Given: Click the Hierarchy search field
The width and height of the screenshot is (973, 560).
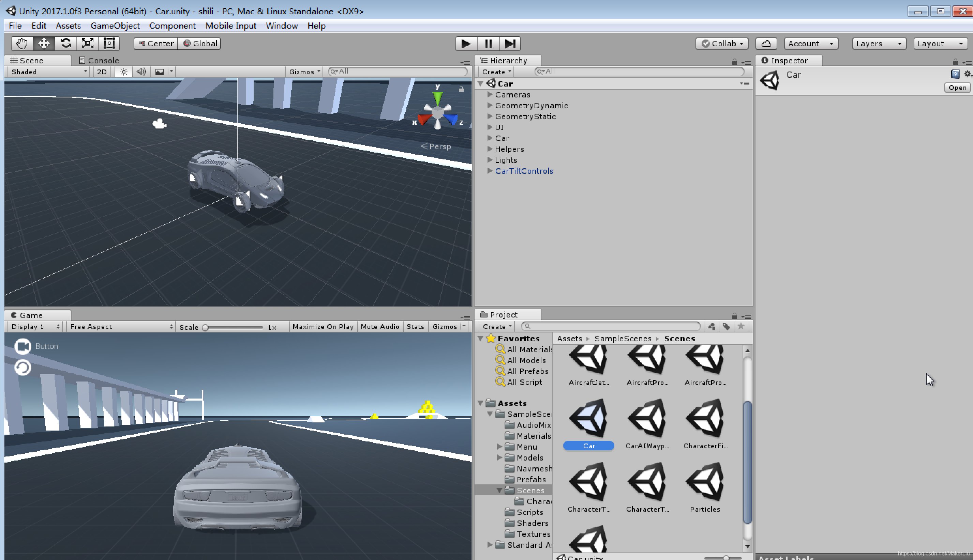Looking at the screenshot, I should coord(639,72).
